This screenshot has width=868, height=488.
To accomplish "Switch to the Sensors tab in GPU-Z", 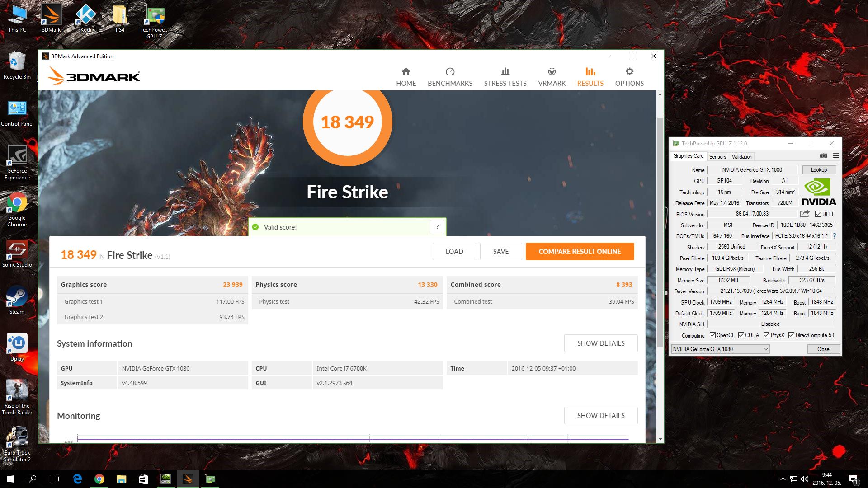I will pos(717,156).
